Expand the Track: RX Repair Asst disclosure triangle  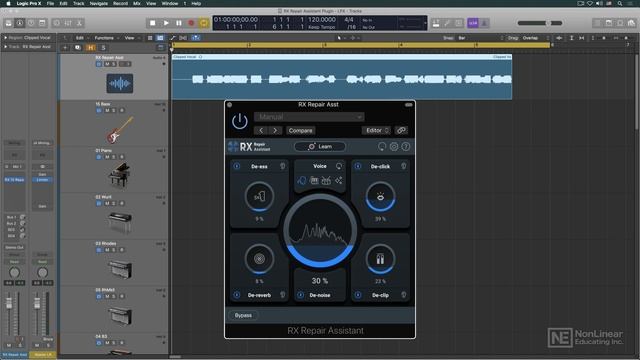(x=6, y=47)
